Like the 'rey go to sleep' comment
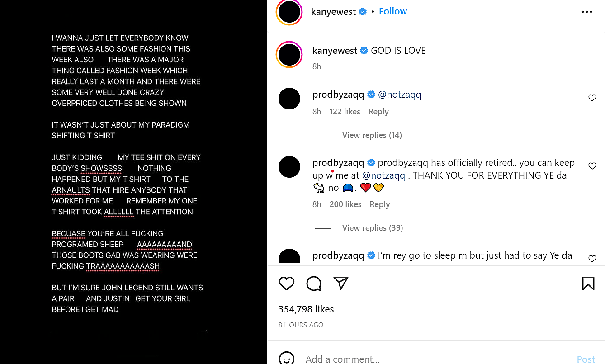605x364 pixels. pos(592,259)
